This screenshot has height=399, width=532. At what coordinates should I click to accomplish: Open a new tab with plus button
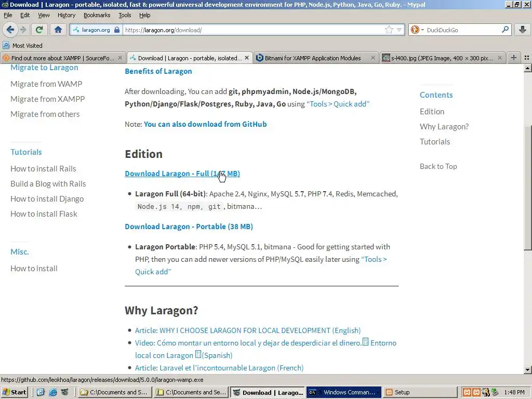pyautogui.click(x=514, y=58)
